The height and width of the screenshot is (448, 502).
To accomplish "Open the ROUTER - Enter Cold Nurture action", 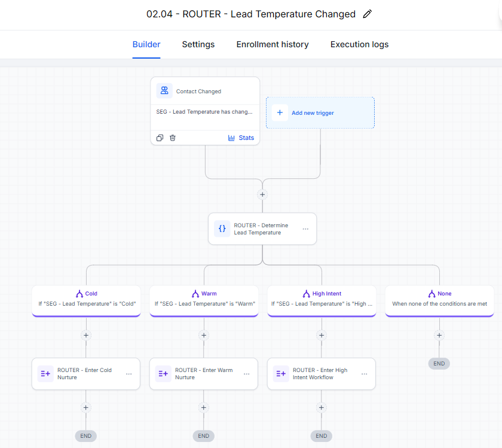I will [86, 374].
